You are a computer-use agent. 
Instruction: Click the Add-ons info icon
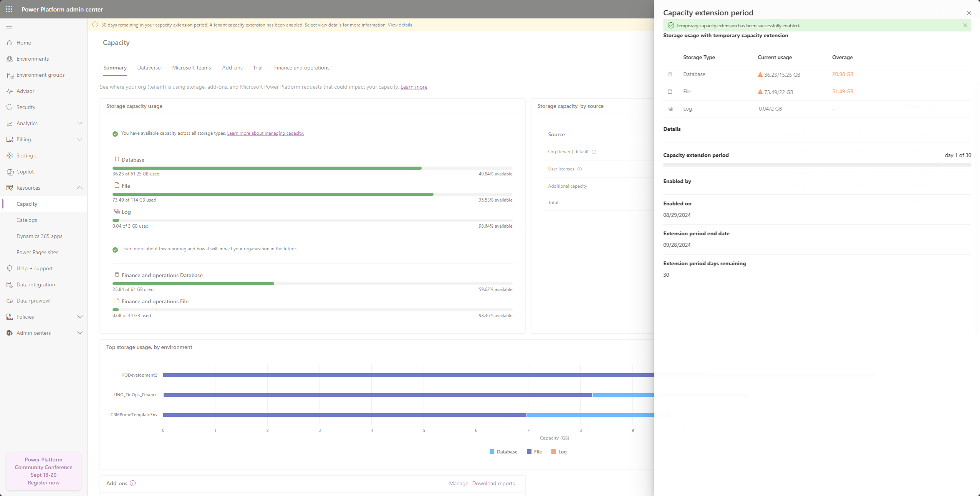133,483
